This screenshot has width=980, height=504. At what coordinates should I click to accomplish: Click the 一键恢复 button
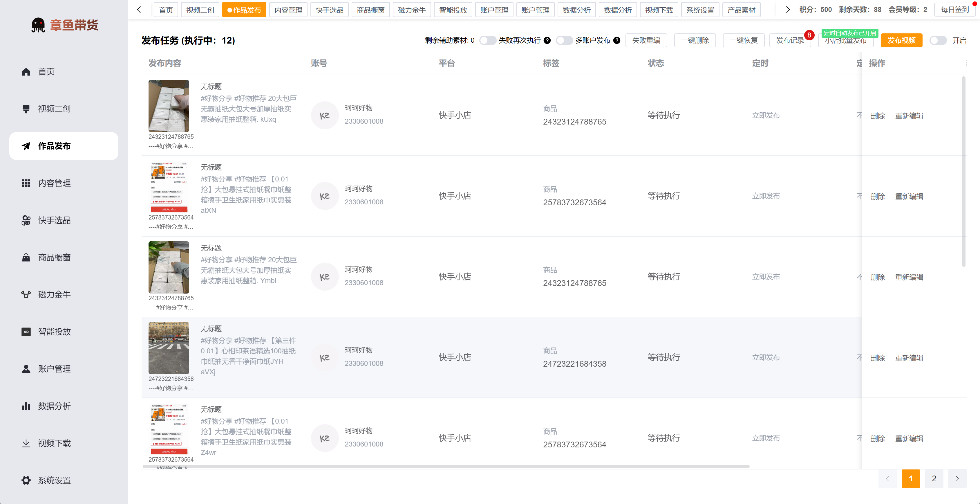(743, 40)
